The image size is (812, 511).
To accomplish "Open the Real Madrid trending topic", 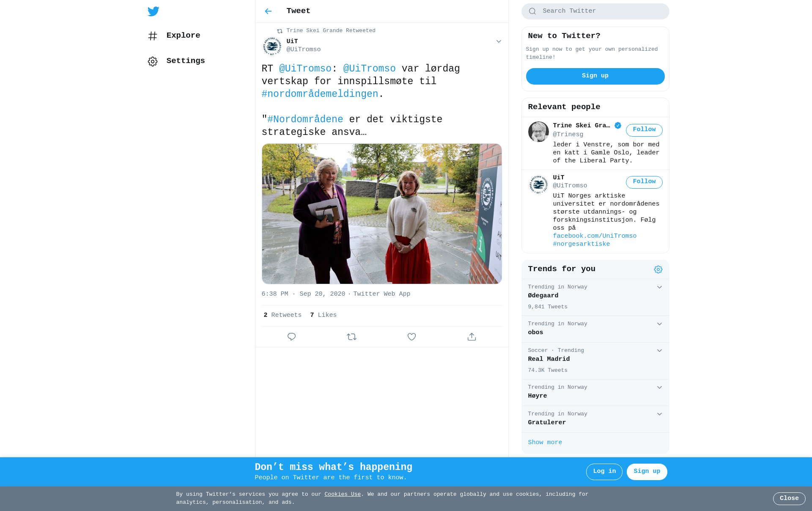I will click(595, 361).
